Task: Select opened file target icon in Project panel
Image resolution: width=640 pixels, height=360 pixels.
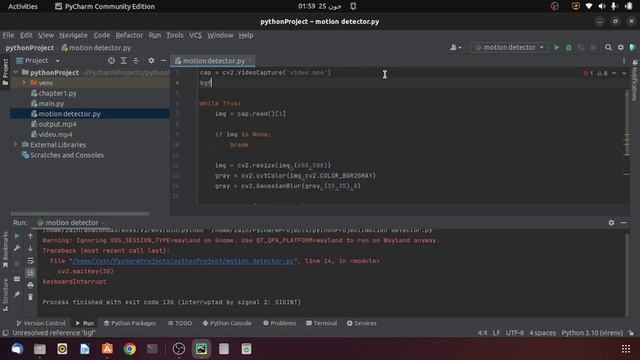Action: point(111,60)
